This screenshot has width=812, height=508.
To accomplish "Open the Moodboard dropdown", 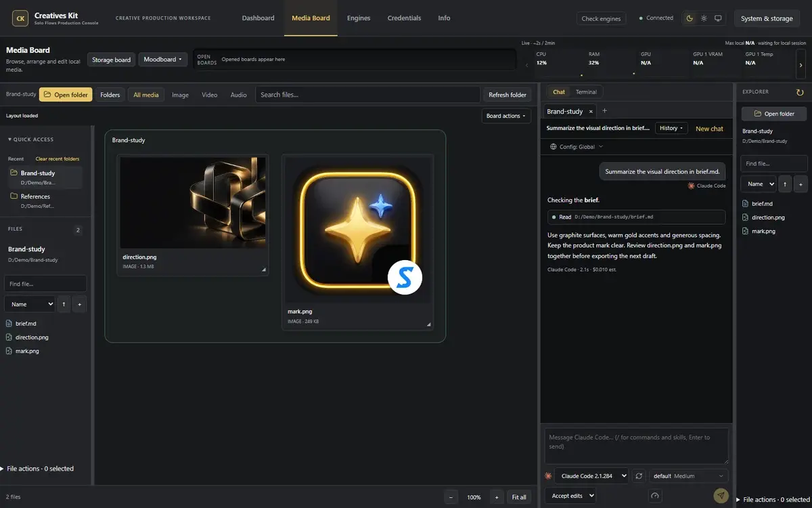I will click(x=163, y=60).
